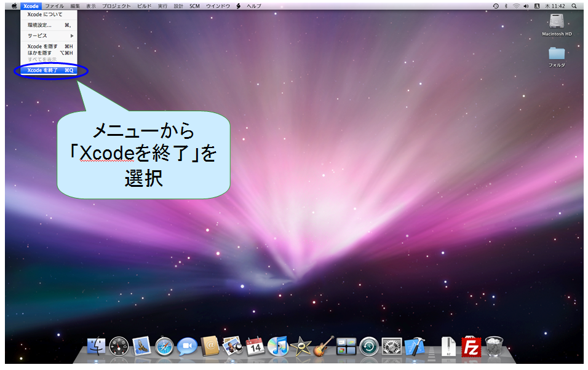Viewport: 588px width, 370px height.
Task: Open the 実行 menu
Action: pyautogui.click(x=162, y=6)
